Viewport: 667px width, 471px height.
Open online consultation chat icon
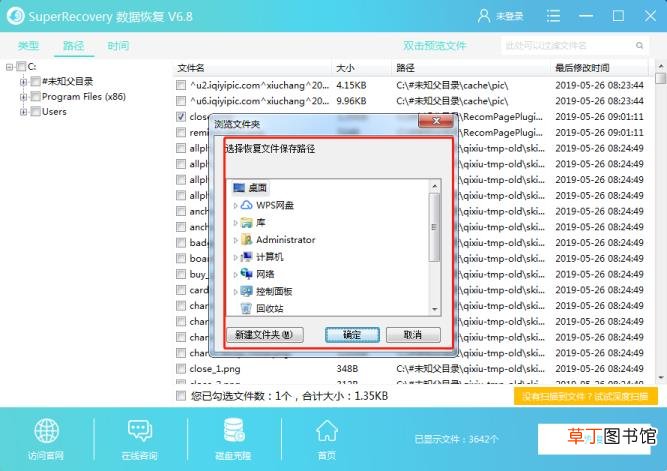pos(140,430)
